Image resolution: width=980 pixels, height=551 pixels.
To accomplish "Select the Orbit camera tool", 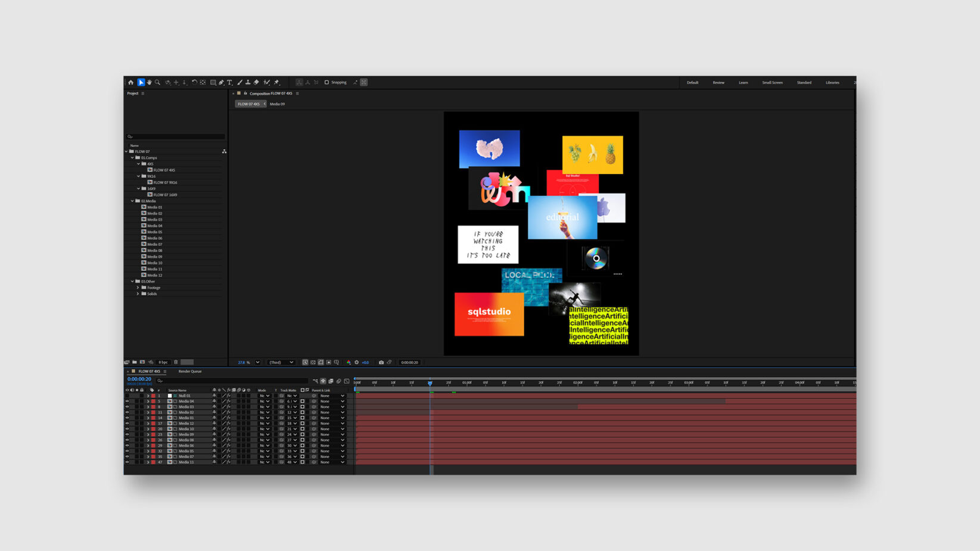I will tap(168, 83).
